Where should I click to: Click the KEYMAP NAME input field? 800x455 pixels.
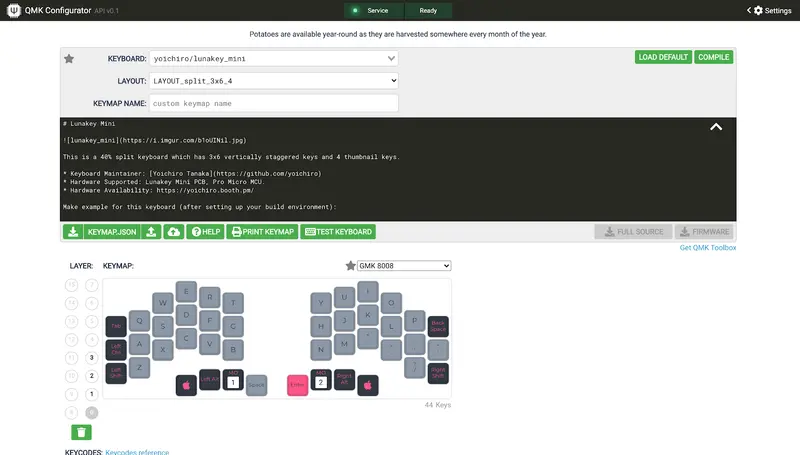click(273, 103)
